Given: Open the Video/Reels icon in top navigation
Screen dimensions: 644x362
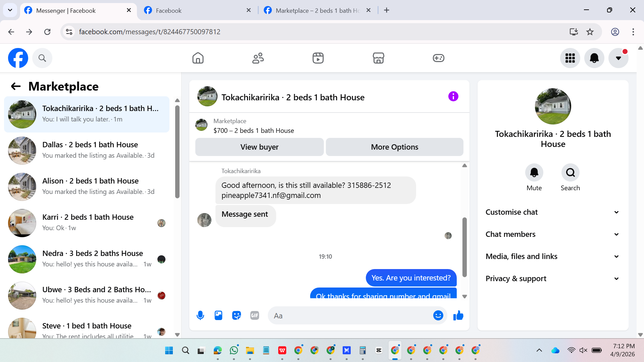Looking at the screenshot, I should 318,58.
